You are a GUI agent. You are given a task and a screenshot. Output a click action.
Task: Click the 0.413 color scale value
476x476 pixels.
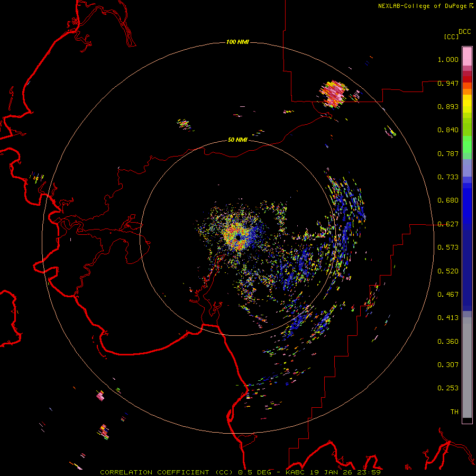[448, 318]
